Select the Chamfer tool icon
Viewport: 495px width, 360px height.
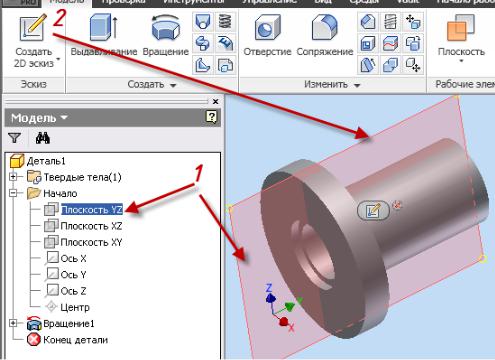368,22
